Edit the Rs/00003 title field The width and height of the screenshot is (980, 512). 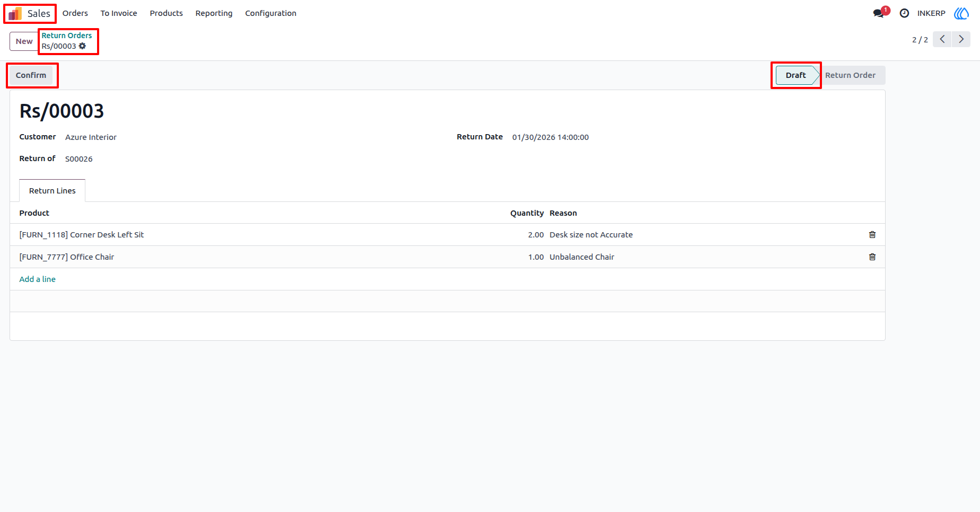[62, 111]
